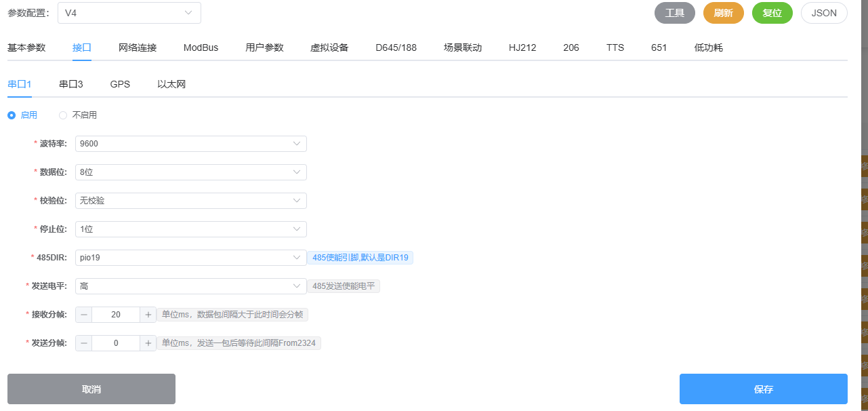Select the 串口1 sub-tab
This screenshot has width=868, height=411.
(x=20, y=84)
